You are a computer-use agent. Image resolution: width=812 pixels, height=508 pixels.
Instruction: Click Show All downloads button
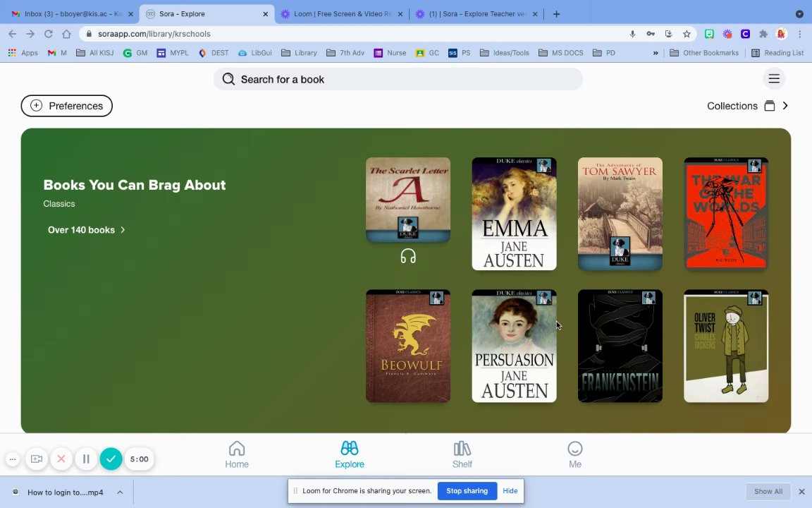[x=768, y=491]
